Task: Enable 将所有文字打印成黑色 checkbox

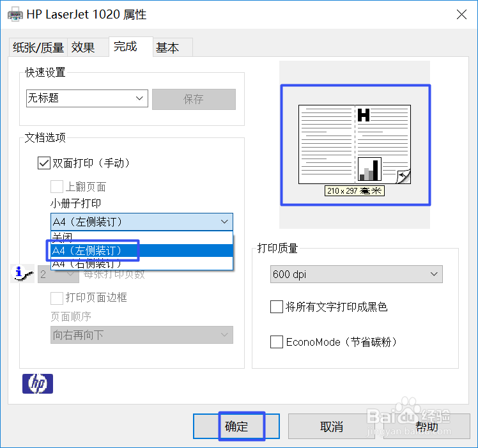Action: coord(277,307)
